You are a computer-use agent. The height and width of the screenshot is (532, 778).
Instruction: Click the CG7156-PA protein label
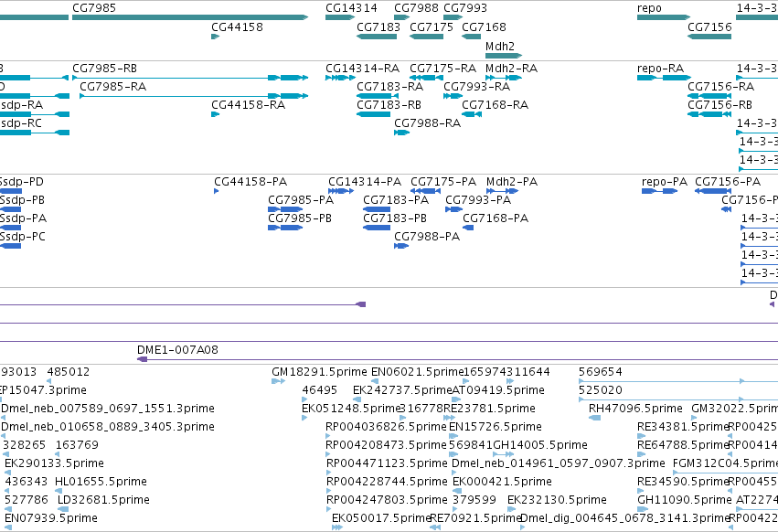[x=728, y=182]
